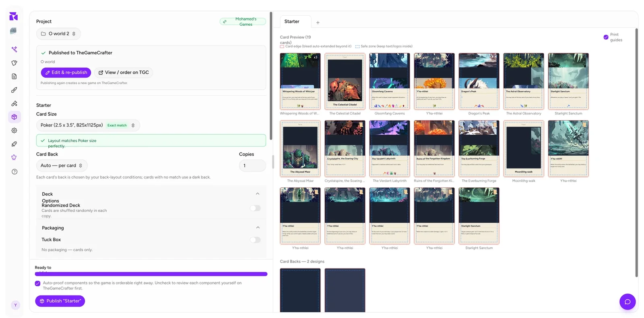This screenshot has width=644, height=318.
Task: Click the purple Ready to publish progress bar
Action: click(x=151, y=274)
